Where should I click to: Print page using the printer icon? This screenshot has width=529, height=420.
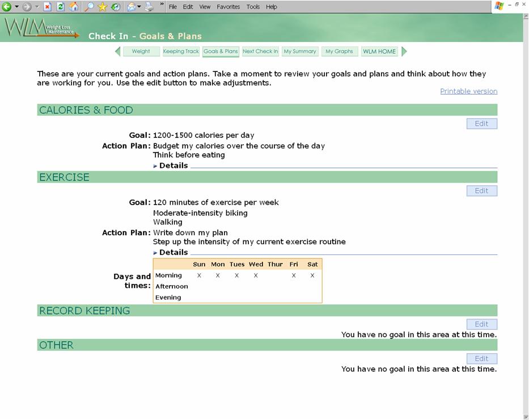point(149,7)
